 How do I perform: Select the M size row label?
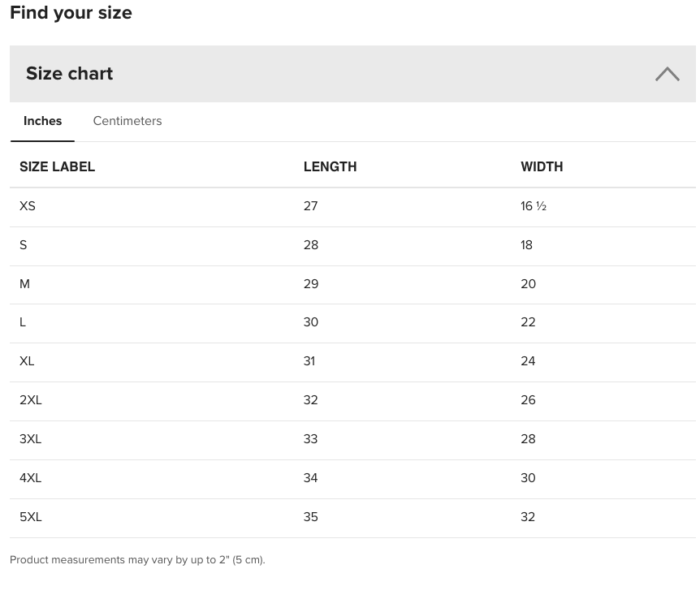coord(24,284)
